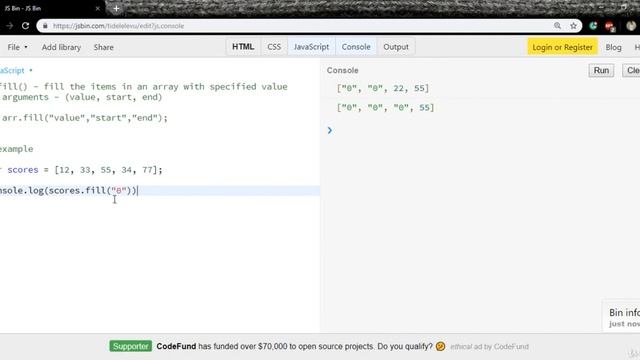Click the fill() description comment line
Image resolution: width=640 pixels, height=360 pixels.
coord(144,87)
